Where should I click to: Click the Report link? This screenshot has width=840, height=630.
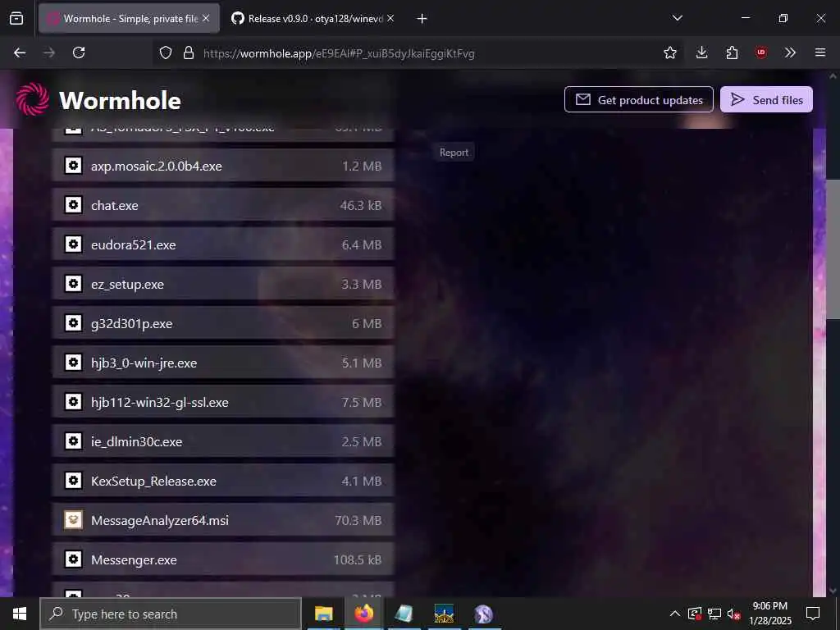454,153
